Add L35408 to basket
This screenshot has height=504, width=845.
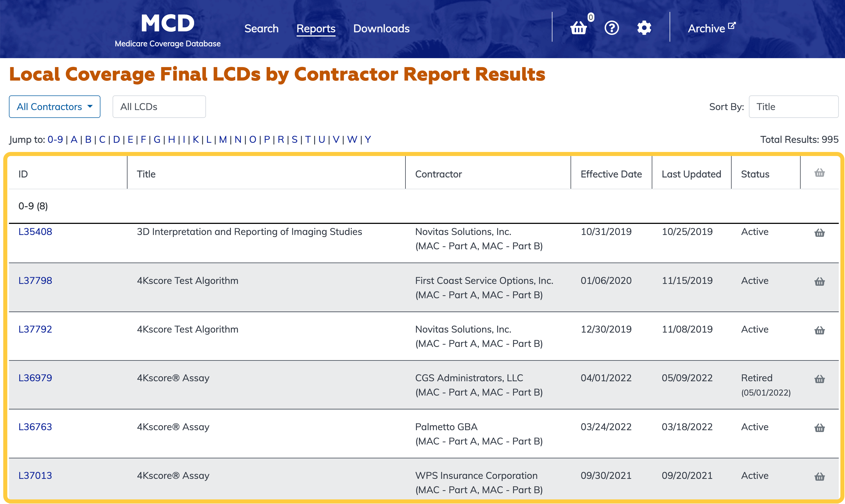click(x=820, y=233)
